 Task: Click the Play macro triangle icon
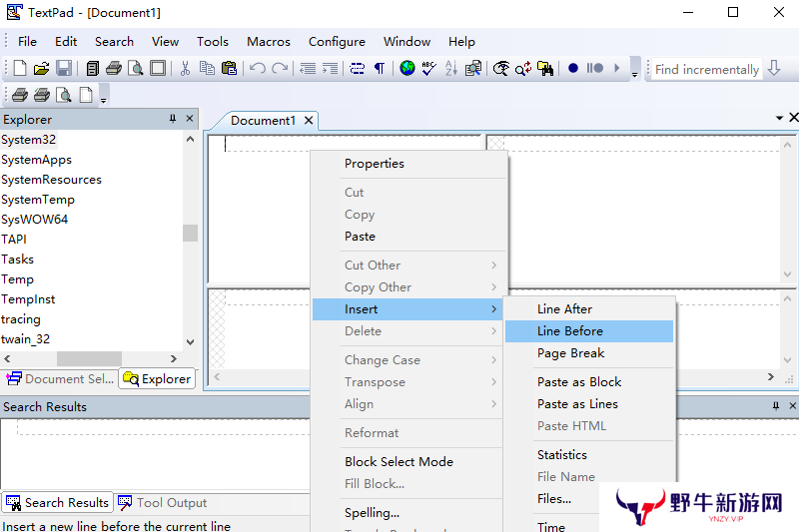[x=617, y=68]
